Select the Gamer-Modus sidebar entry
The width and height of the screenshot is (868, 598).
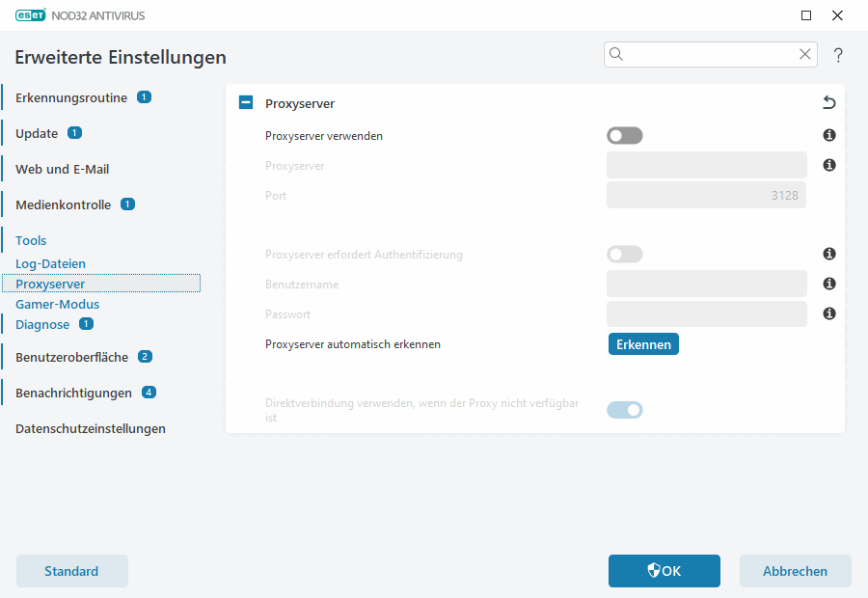60,304
